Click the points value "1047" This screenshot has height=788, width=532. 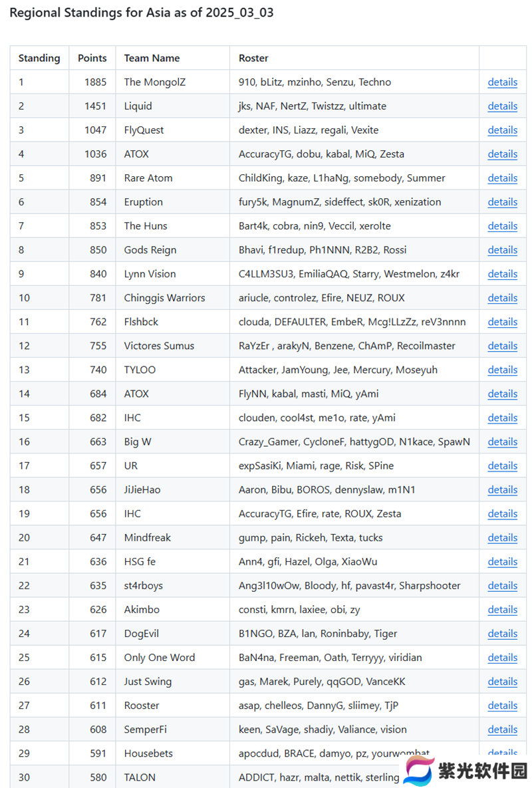pos(96,130)
